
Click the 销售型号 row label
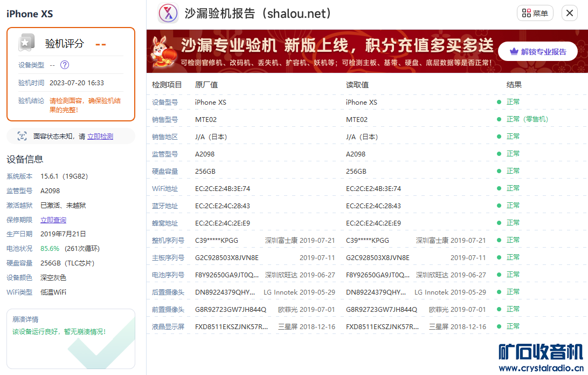tap(164, 119)
